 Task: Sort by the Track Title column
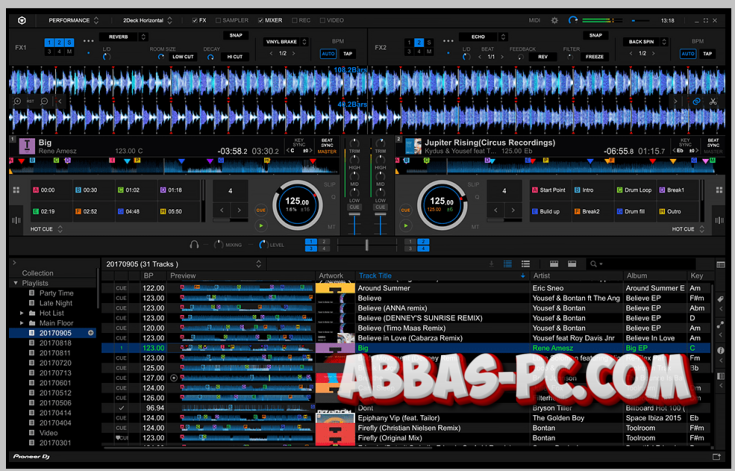coord(442,276)
